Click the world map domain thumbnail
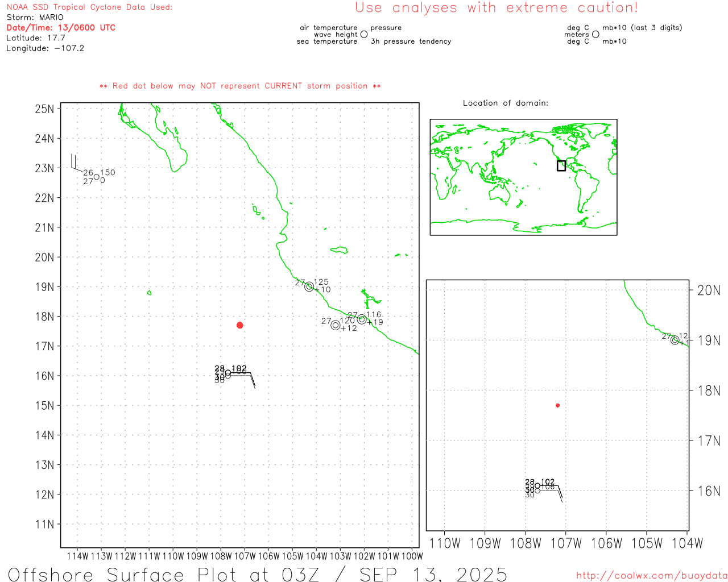 click(523, 177)
